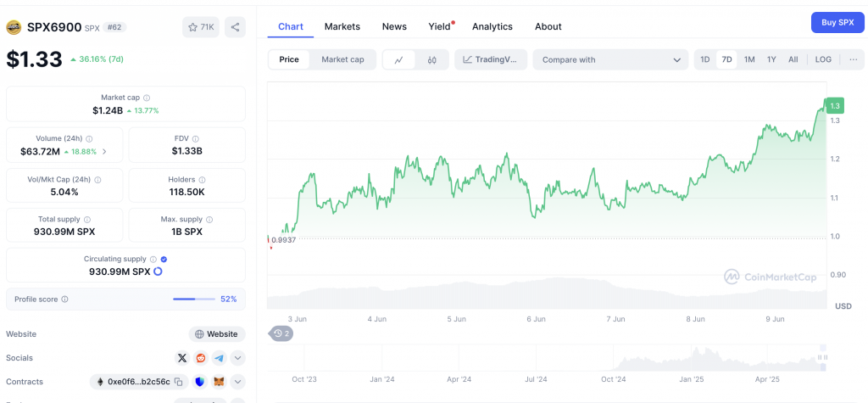Open the Chart tab
Viewport: 868px width, 403px height.
point(291,26)
